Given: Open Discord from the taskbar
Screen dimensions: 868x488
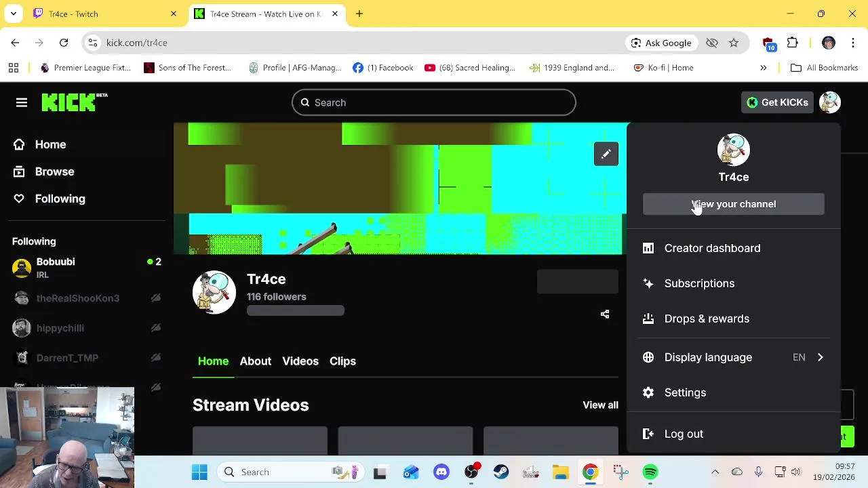Looking at the screenshot, I should pyautogui.click(x=441, y=472).
